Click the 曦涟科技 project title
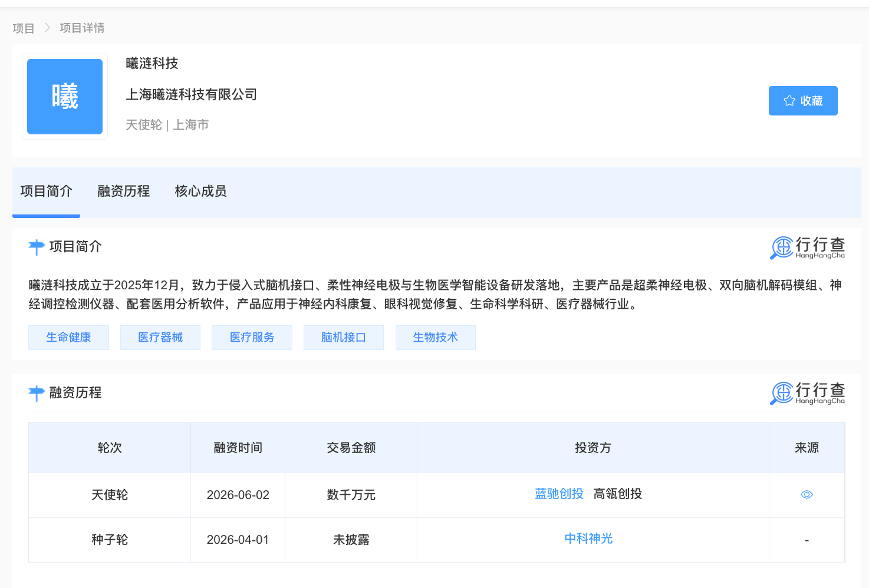869x588 pixels. pos(152,63)
